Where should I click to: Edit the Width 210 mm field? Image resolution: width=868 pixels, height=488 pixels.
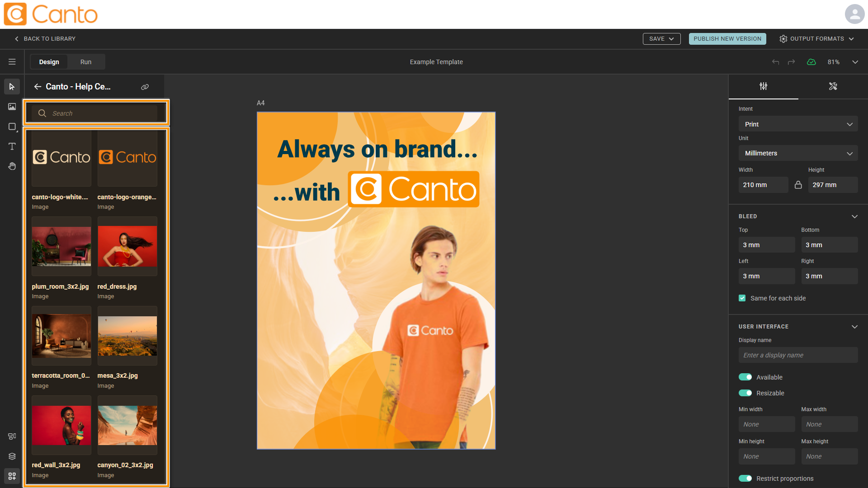[x=763, y=185]
